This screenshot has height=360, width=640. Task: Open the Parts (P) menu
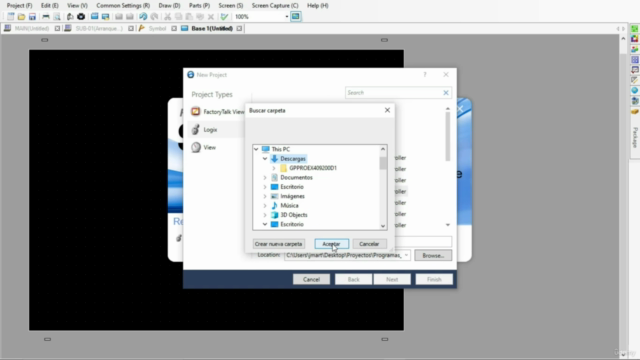[199, 6]
